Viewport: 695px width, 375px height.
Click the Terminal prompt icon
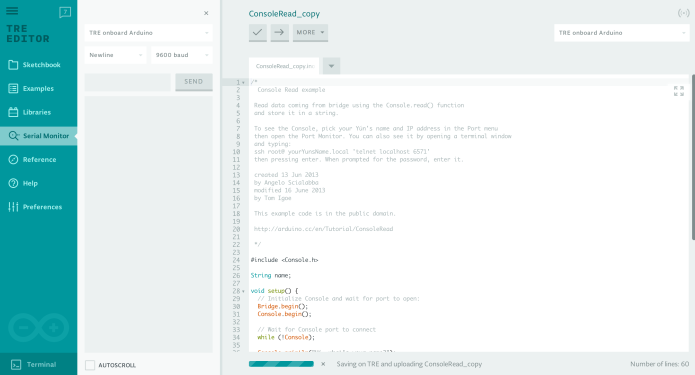(16, 364)
